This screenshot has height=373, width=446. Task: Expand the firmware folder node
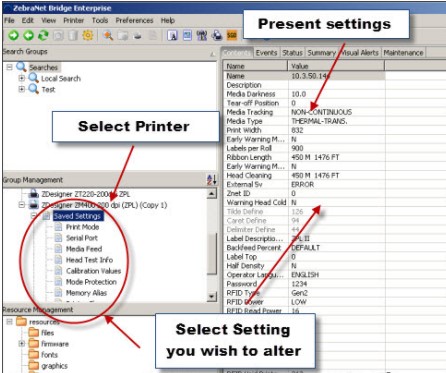[x=22, y=343]
